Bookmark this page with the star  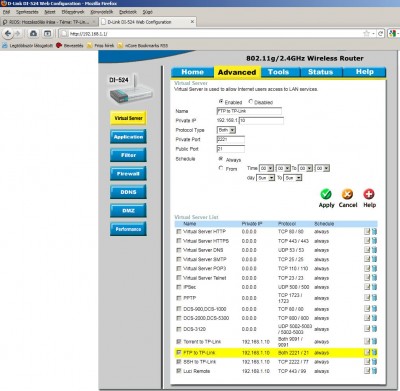click(x=366, y=33)
